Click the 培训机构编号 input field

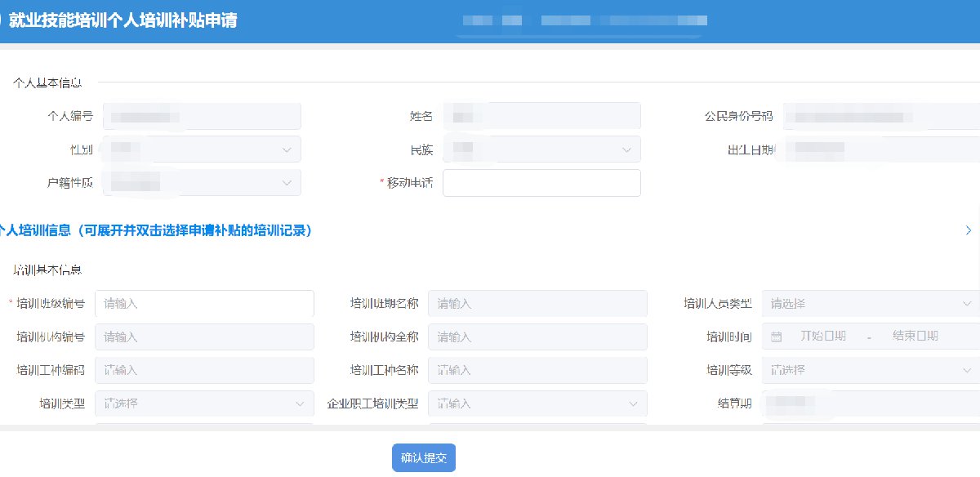(204, 337)
